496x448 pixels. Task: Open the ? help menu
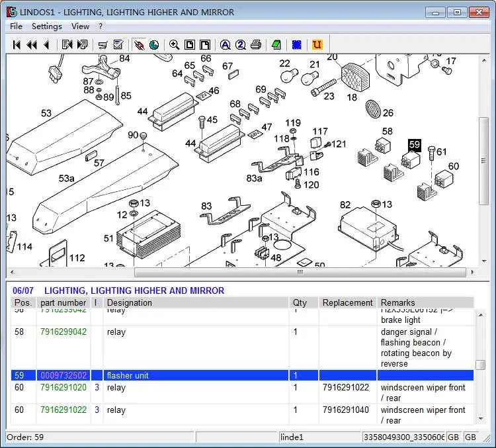101,26
